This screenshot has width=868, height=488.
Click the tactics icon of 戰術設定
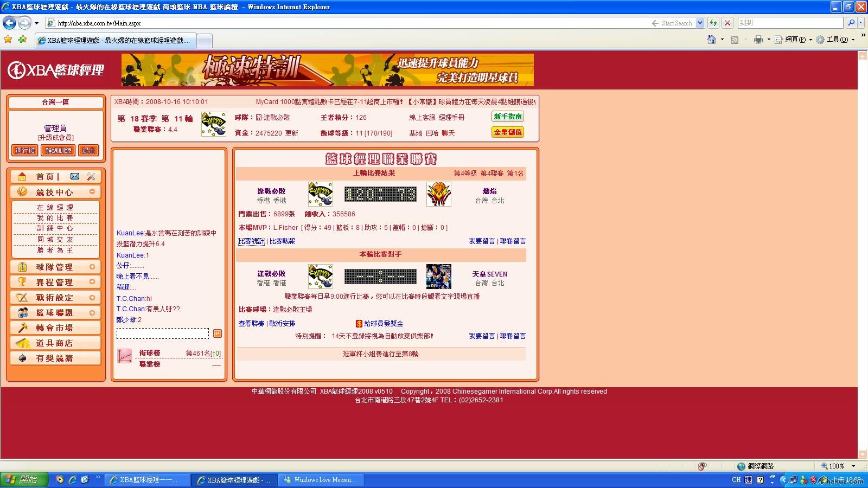coord(22,297)
